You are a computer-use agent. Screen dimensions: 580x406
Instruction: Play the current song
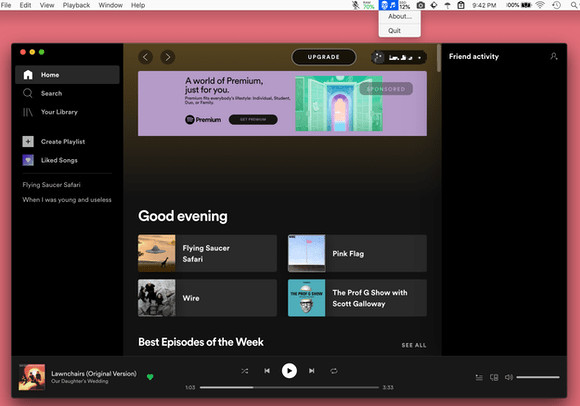(x=289, y=371)
